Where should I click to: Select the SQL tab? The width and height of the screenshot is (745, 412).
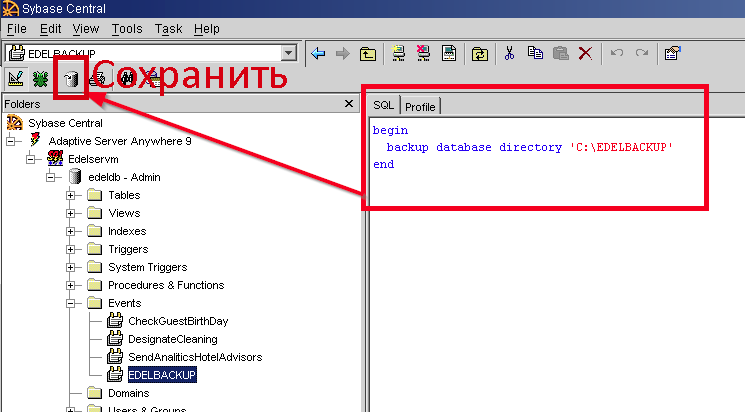[x=384, y=106]
